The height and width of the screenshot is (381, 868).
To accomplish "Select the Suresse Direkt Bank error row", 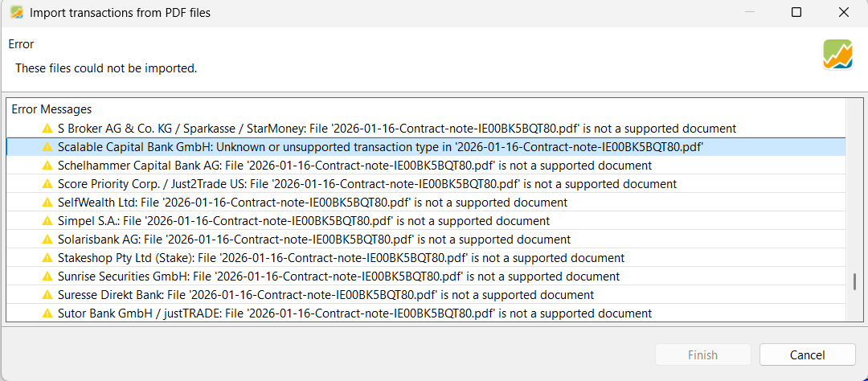I will (325, 295).
